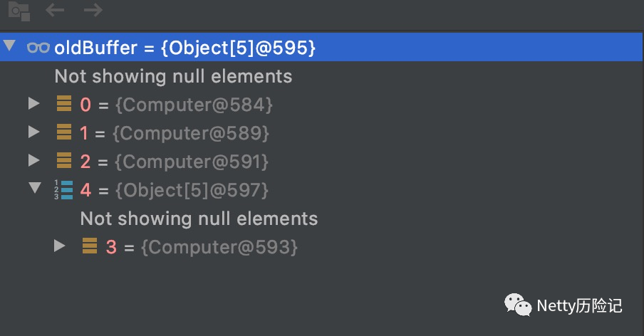Click the first "Not showing null elements" message
Image resolution: width=644 pixels, height=336 pixels.
173,75
